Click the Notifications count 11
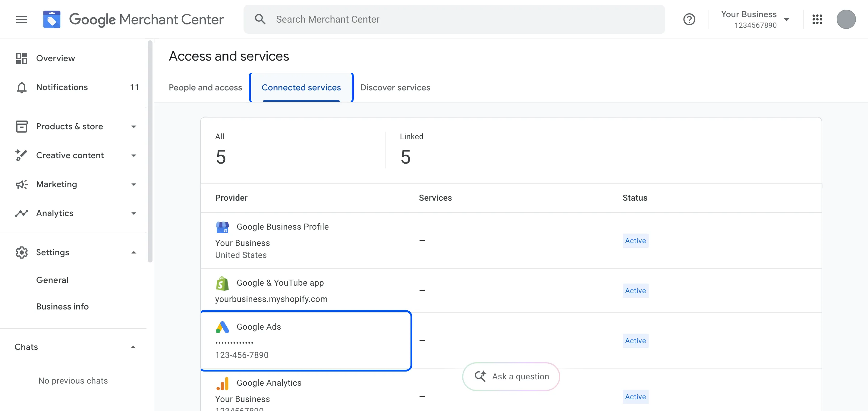 (134, 87)
